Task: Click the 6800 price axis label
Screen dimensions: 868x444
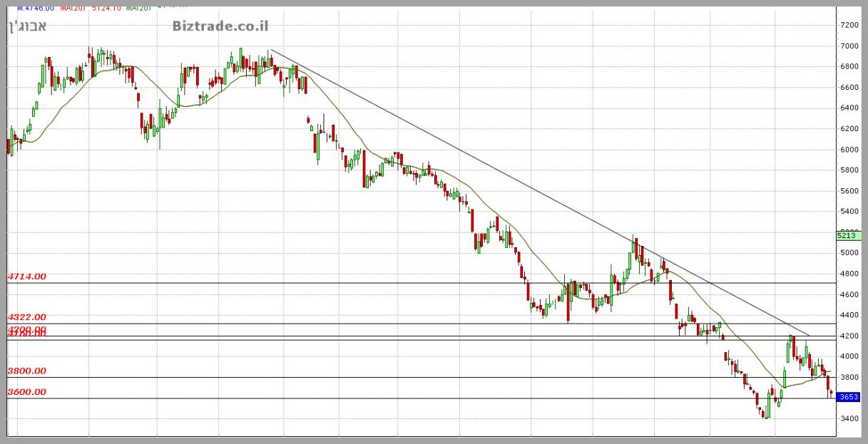Action: tap(849, 66)
